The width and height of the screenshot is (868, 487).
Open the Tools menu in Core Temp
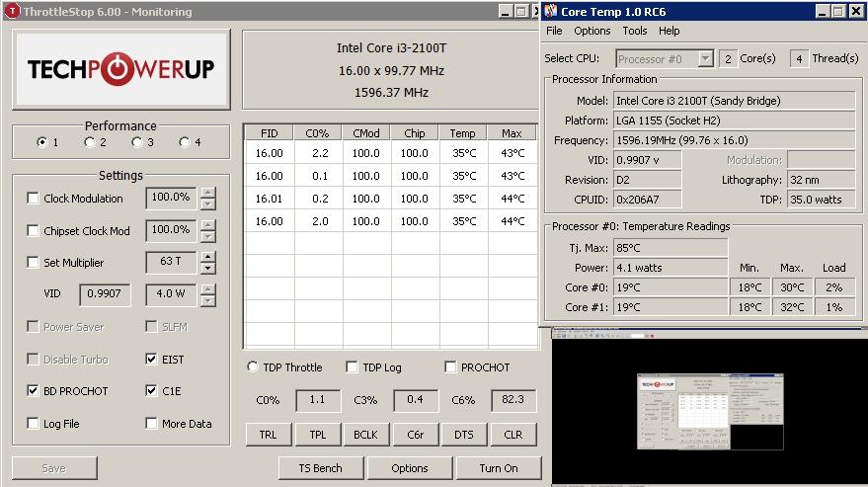pyautogui.click(x=634, y=31)
